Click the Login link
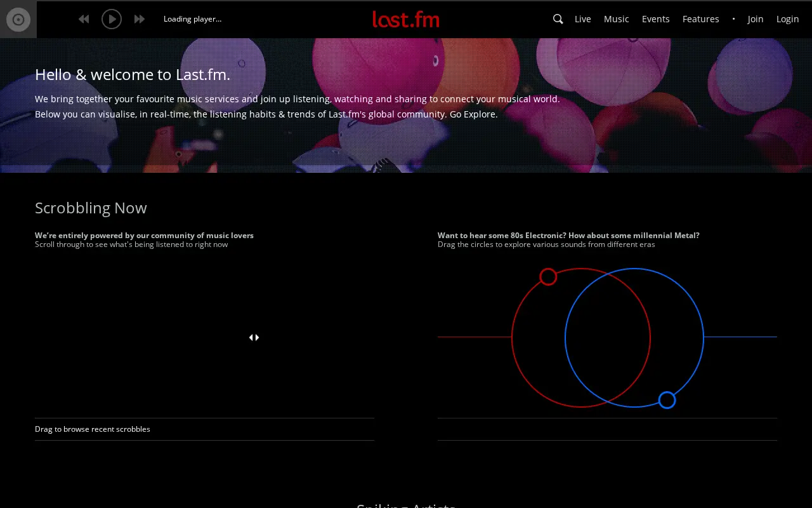The width and height of the screenshot is (812, 508). [788, 19]
